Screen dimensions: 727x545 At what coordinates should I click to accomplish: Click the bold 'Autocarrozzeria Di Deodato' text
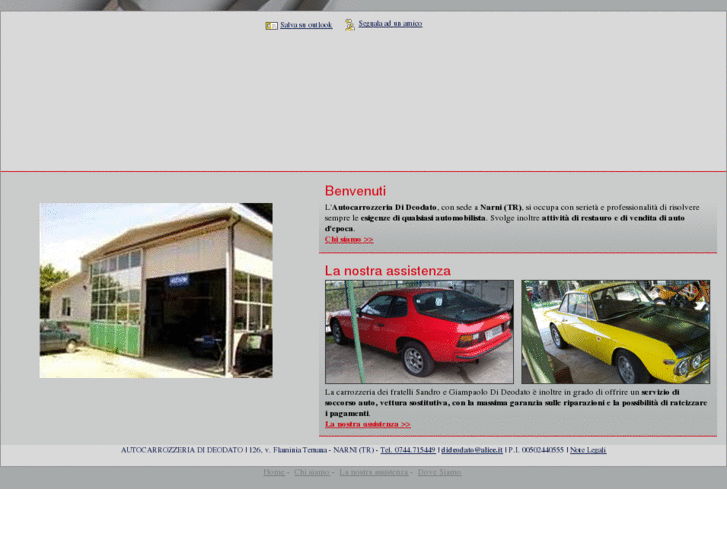click(x=384, y=207)
